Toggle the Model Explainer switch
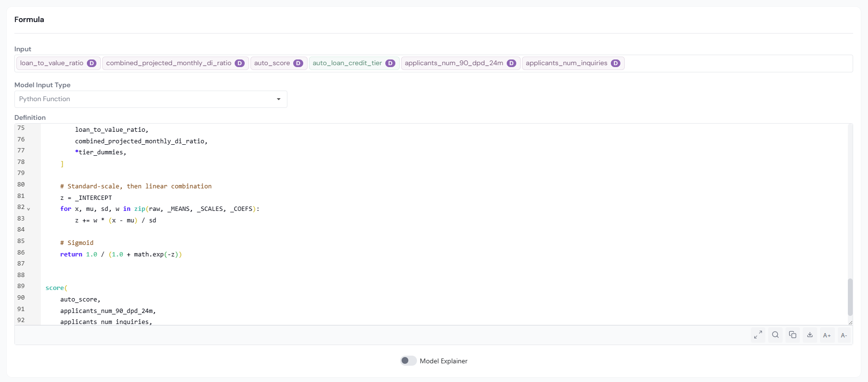This screenshot has height=382, width=868. [408, 360]
